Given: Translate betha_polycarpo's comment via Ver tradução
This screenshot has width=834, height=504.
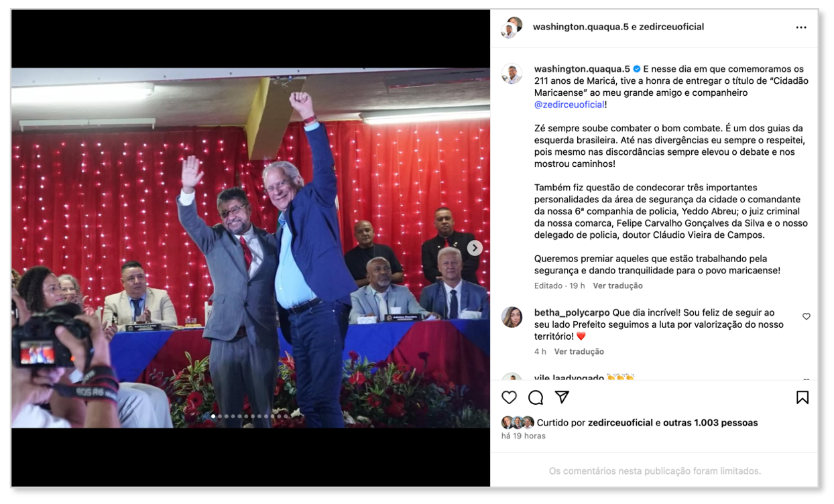Looking at the screenshot, I should [x=579, y=351].
